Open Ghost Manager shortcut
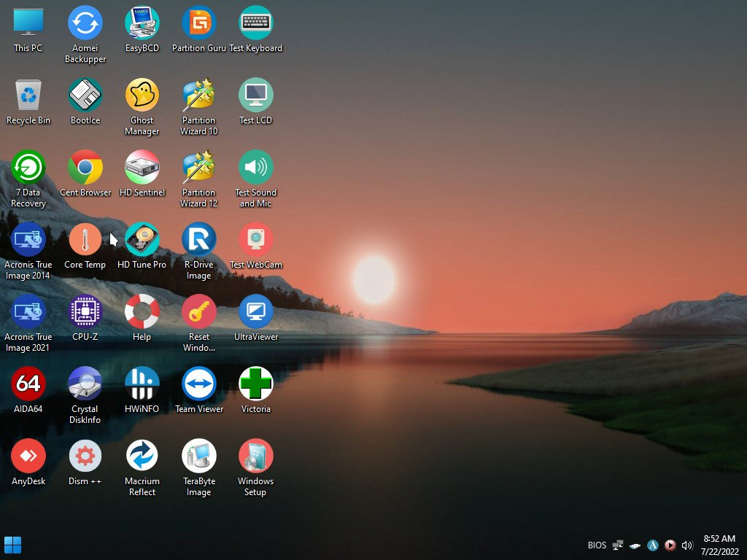Viewport: 747px width, 560px height. point(142,96)
